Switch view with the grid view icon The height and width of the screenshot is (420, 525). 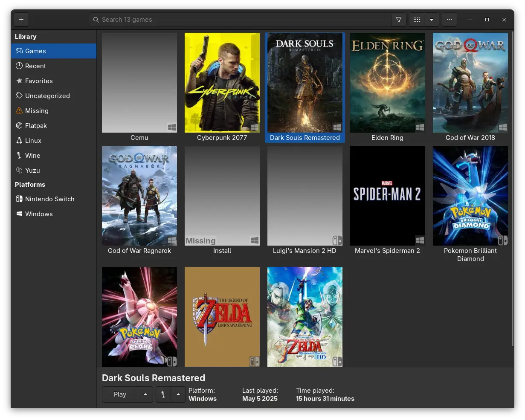[x=417, y=20]
